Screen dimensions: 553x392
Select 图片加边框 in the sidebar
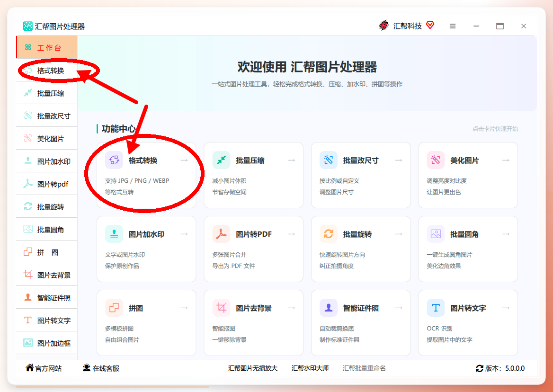coord(46,343)
